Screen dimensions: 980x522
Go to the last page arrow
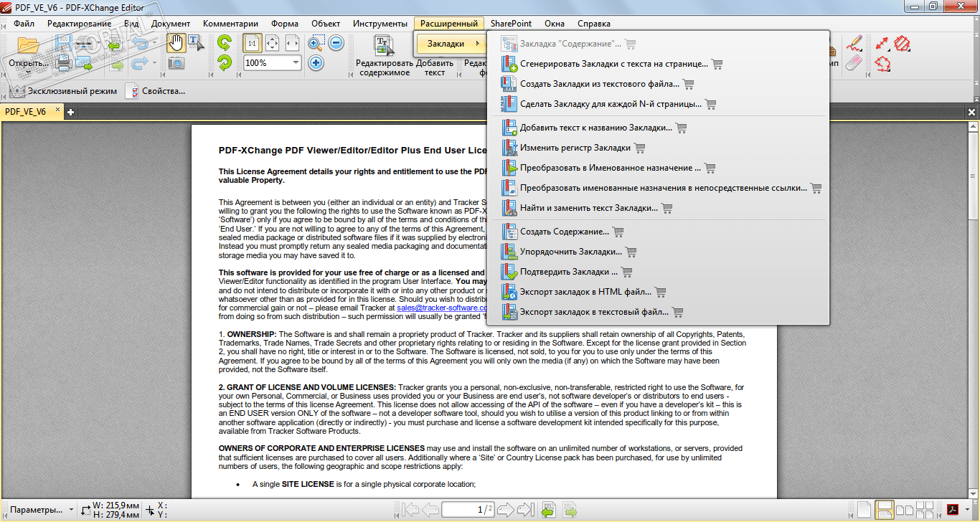point(525,510)
